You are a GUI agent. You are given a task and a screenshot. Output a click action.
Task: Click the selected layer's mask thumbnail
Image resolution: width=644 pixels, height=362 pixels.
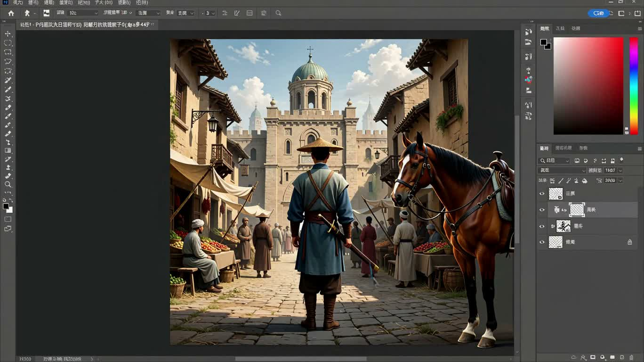click(x=577, y=210)
